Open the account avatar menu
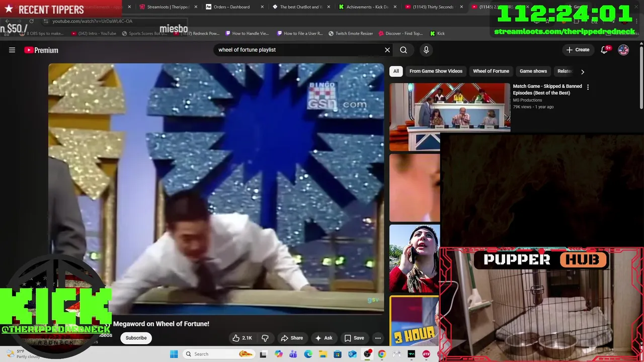 [623, 50]
